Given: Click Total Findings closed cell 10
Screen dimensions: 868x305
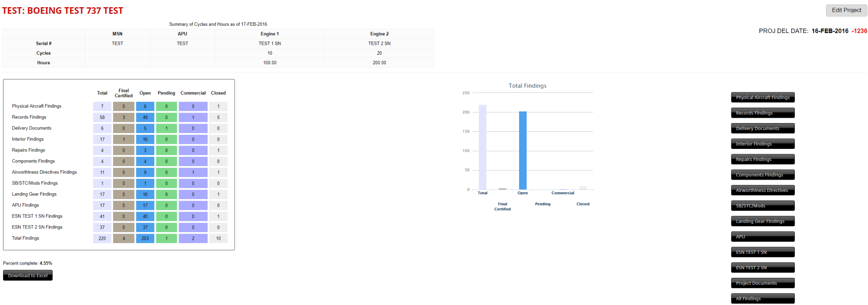Looking at the screenshot, I should click(x=218, y=238).
